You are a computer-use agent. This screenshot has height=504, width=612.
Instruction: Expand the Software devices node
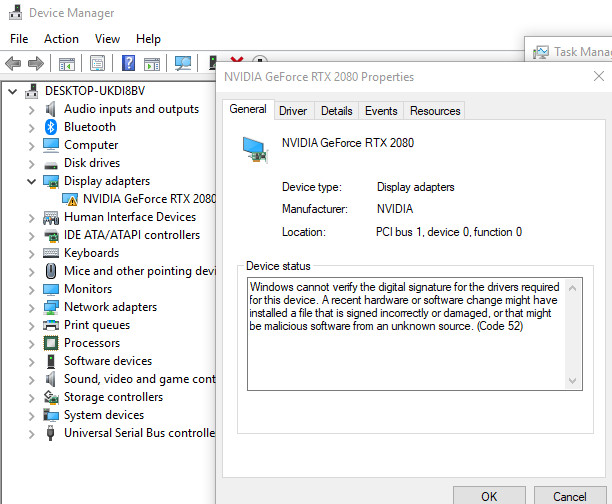coord(32,362)
